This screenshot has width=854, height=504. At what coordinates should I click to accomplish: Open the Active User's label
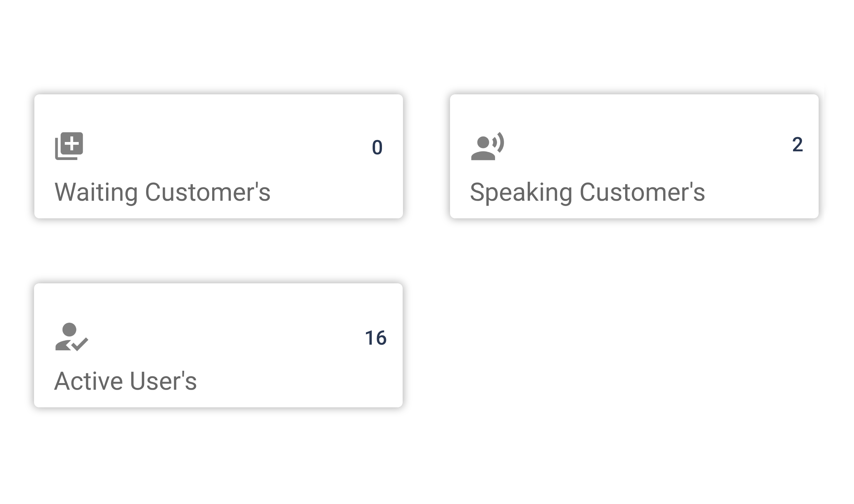click(125, 381)
